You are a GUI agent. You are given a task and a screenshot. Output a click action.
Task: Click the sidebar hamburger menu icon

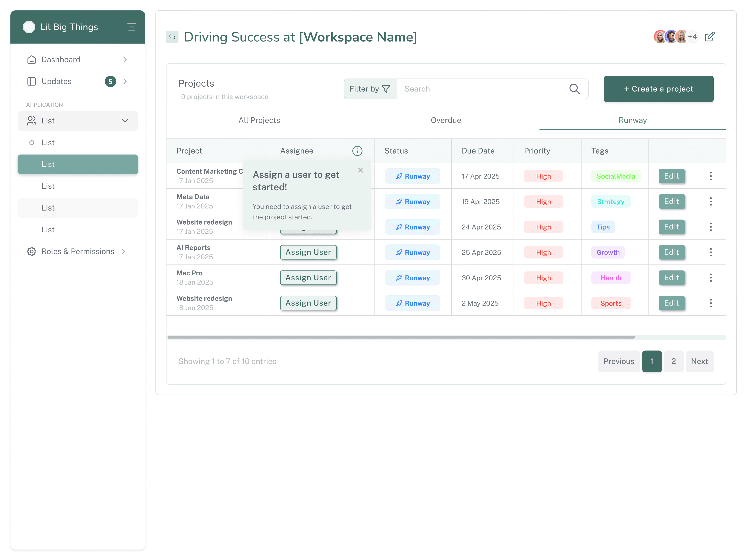132,27
